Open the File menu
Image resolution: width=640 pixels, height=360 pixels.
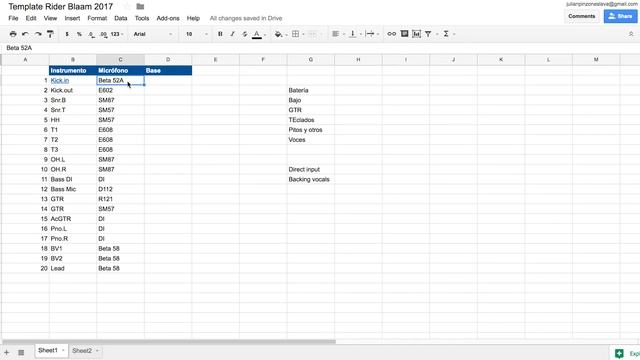pyautogui.click(x=13, y=18)
